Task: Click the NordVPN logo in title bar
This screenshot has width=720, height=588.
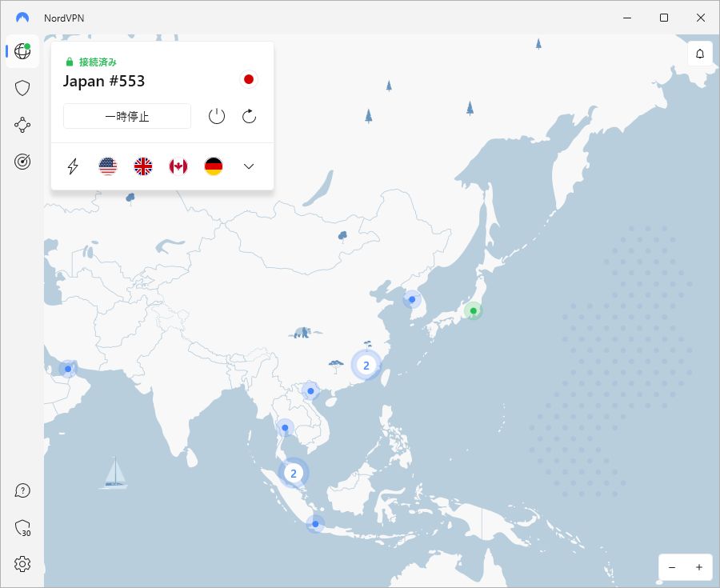Action: tap(22, 18)
